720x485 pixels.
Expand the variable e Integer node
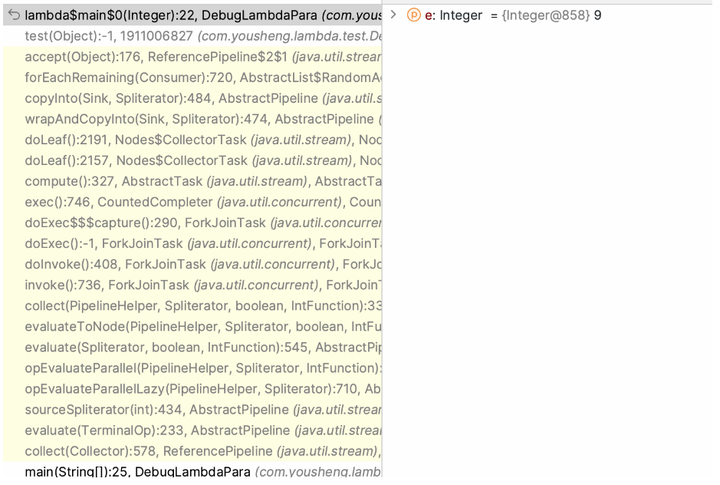(x=393, y=15)
